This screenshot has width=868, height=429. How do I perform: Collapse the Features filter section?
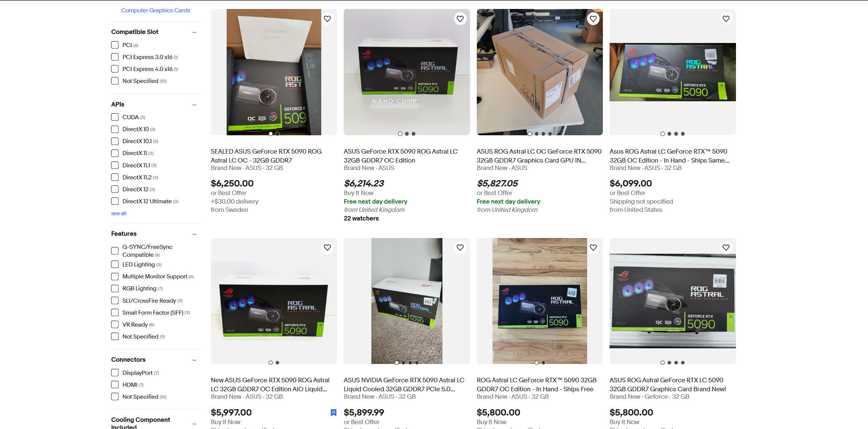point(194,234)
